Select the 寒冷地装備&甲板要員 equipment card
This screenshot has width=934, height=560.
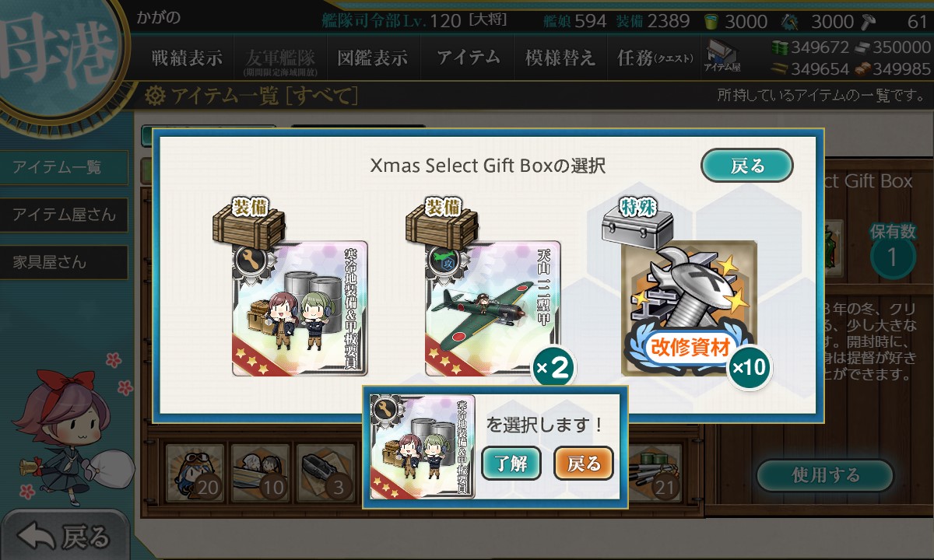pos(300,308)
